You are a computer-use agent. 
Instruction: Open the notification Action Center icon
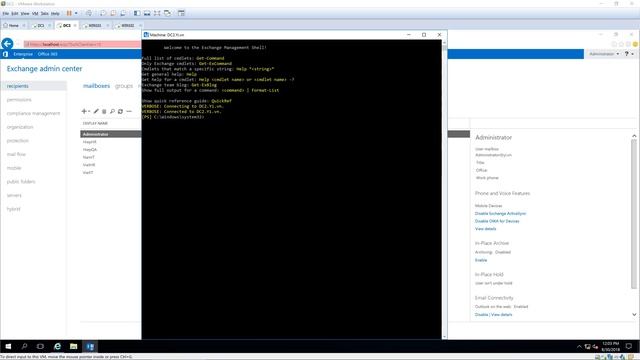point(629,346)
